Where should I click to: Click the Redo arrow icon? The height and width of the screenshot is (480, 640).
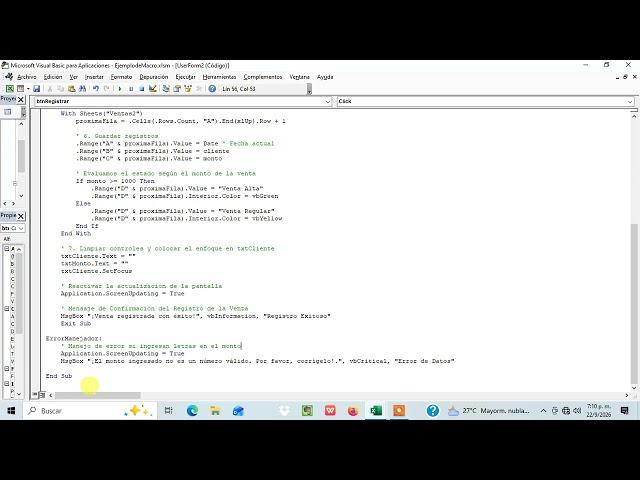(107, 89)
